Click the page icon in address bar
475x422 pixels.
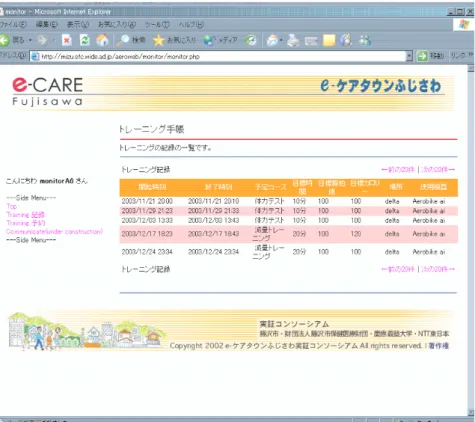point(35,56)
